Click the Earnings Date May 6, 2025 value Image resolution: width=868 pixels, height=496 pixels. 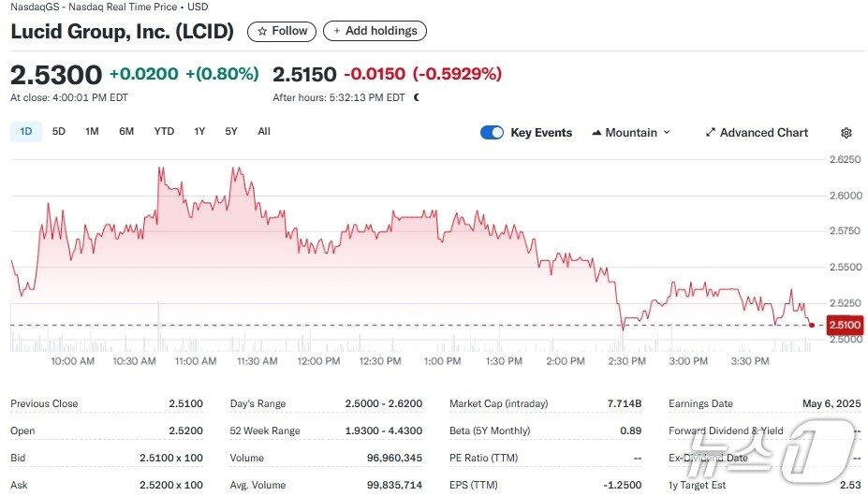830,404
